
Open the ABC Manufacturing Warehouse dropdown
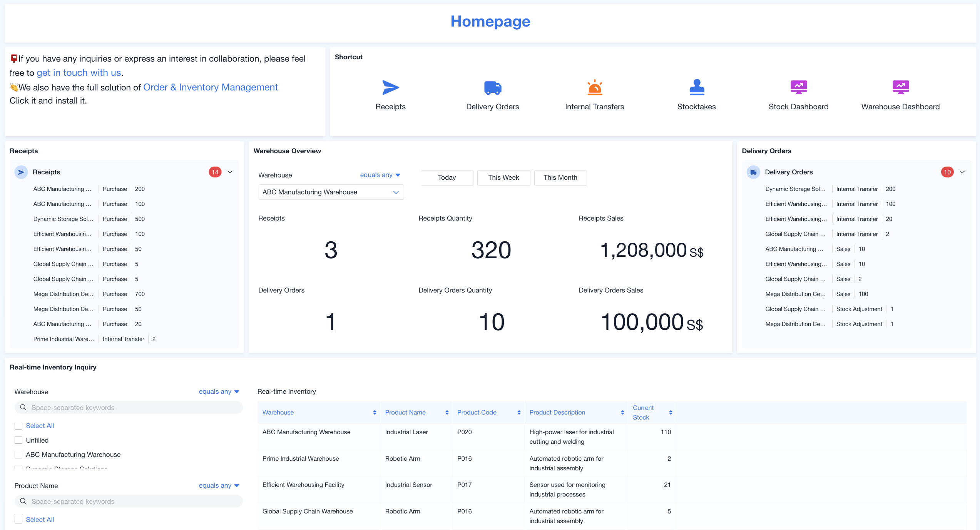331,192
